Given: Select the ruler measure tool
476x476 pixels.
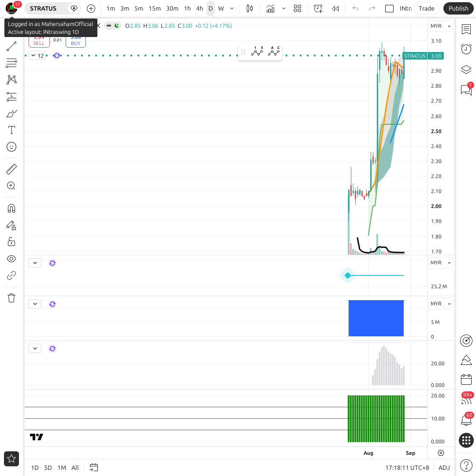Looking at the screenshot, I should (11, 169).
